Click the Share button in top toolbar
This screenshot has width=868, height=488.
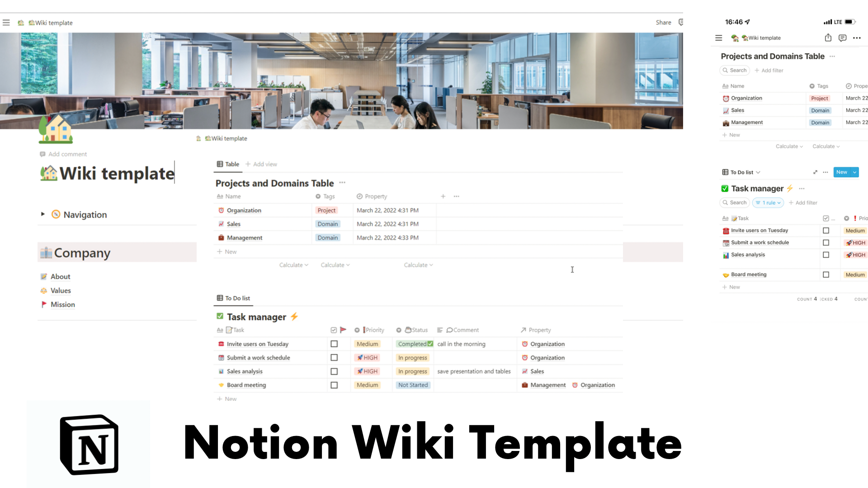coord(663,22)
